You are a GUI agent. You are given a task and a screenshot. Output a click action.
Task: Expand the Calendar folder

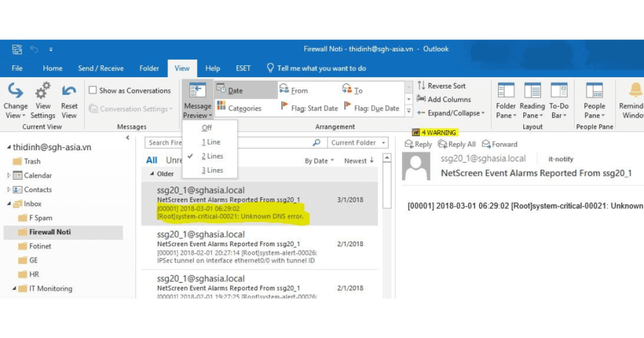[9, 175]
